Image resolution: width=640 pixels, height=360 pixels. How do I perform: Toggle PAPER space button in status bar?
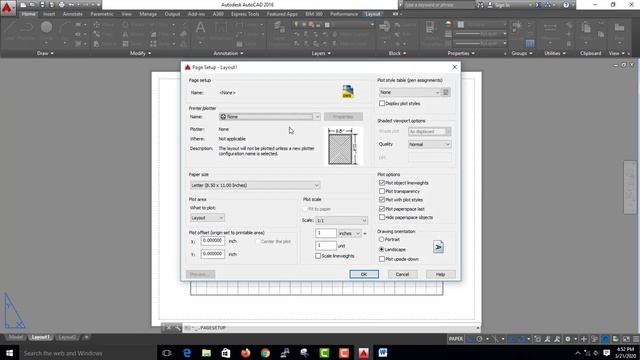click(456, 339)
